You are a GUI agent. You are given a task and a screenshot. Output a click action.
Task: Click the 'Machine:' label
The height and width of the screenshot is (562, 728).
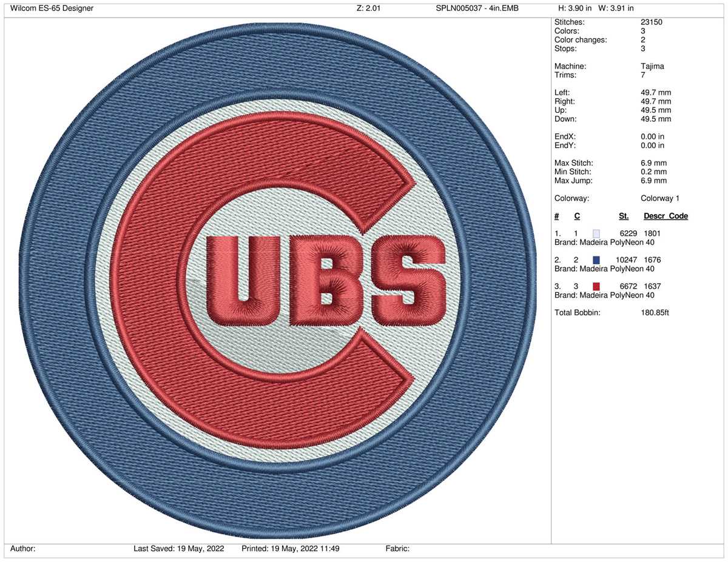(570, 66)
